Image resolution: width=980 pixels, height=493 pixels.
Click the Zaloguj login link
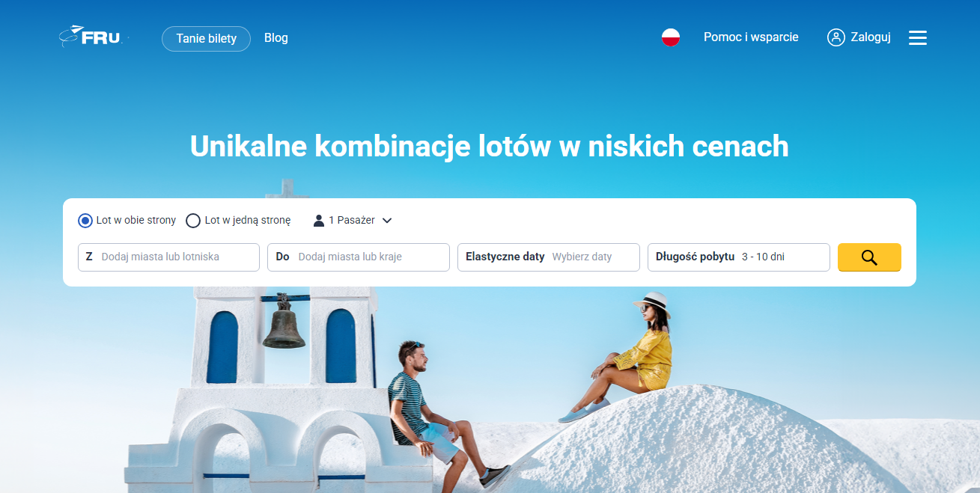[871, 37]
